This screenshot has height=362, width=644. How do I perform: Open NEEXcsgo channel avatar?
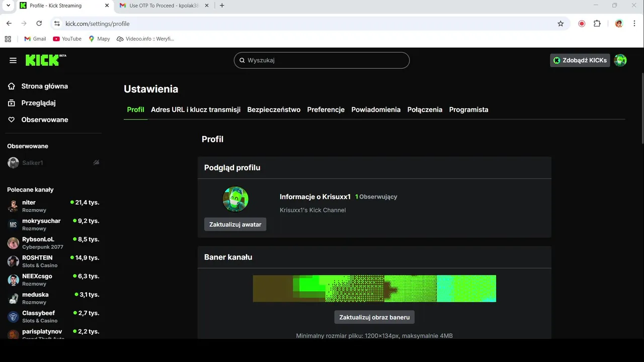[14, 280]
